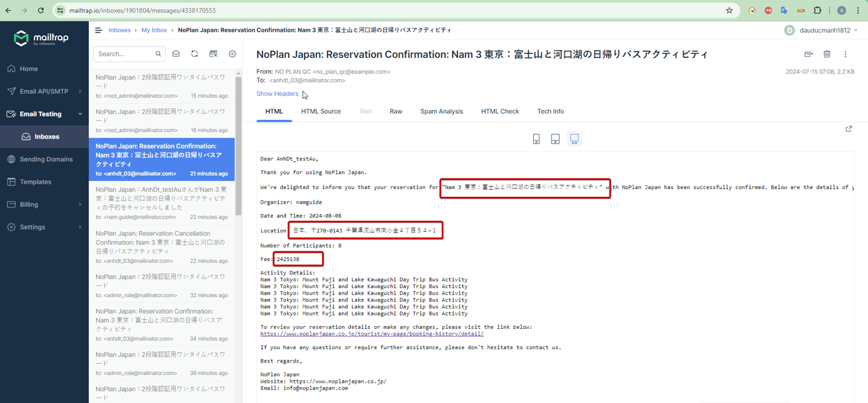The image size is (868, 403).
Task: Expand the Billing sidebar section
Action: point(44,204)
